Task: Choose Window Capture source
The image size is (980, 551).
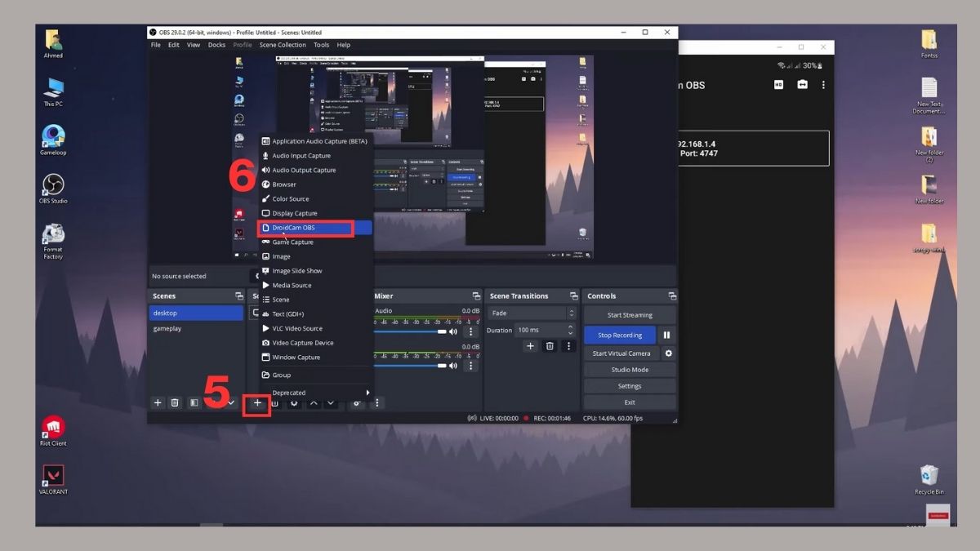Action: pos(316,358)
